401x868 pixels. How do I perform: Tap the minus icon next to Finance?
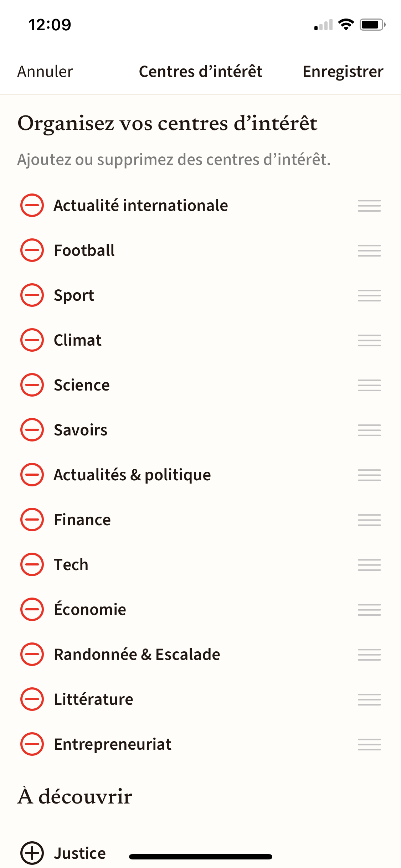pyautogui.click(x=32, y=520)
